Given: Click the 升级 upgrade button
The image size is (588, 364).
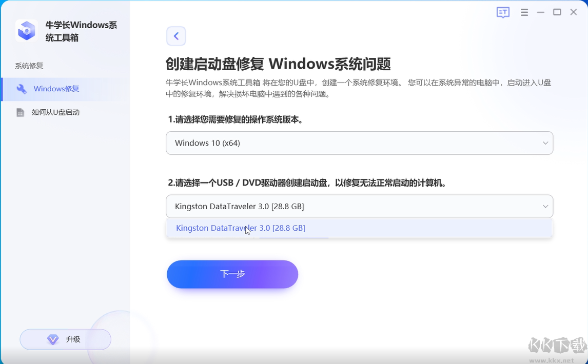Looking at the screenshot, I should click(65, 339).
